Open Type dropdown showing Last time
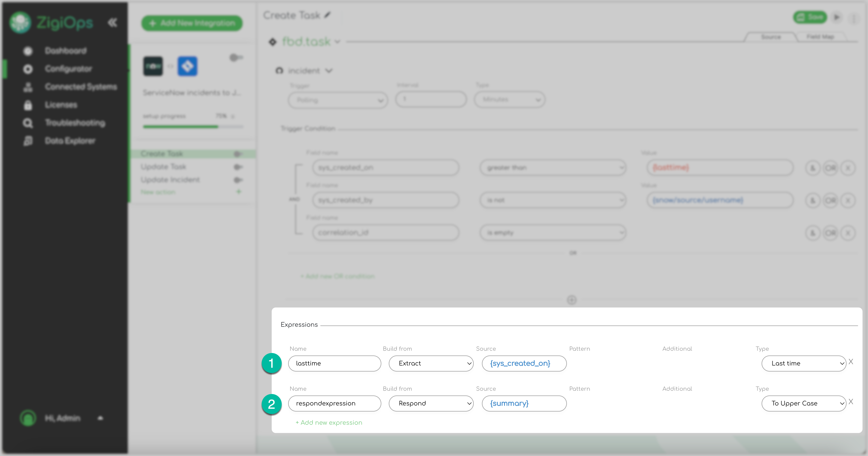Viewport: 868px width, 456px height. [804, 363]
